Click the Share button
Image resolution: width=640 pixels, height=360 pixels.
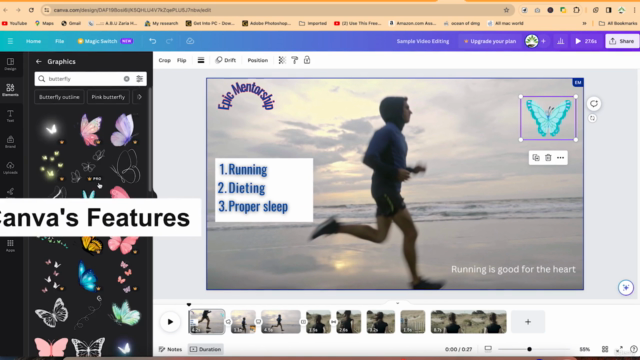(x=622, y=41)
